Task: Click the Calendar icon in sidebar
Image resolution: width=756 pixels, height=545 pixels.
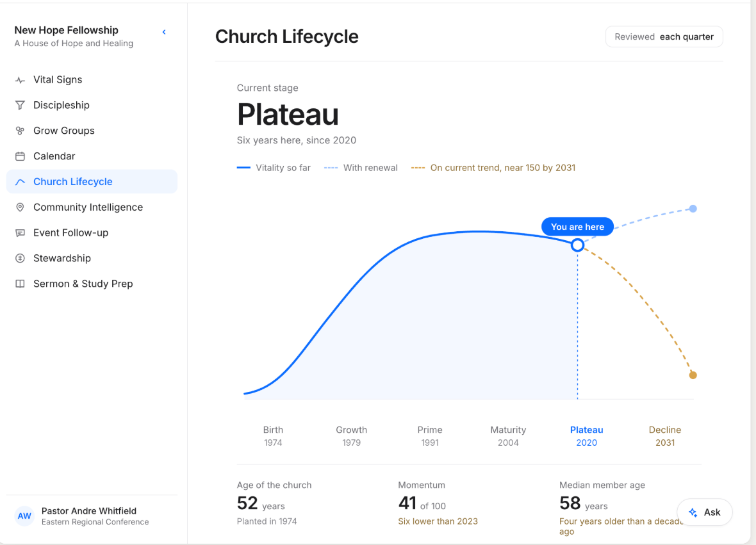Action: coord(20,156)
